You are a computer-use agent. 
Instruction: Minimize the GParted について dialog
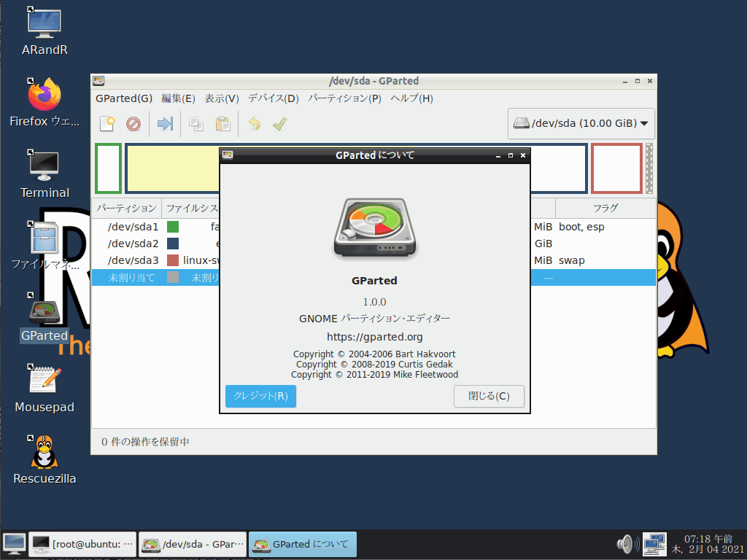(x=498, y=156)
